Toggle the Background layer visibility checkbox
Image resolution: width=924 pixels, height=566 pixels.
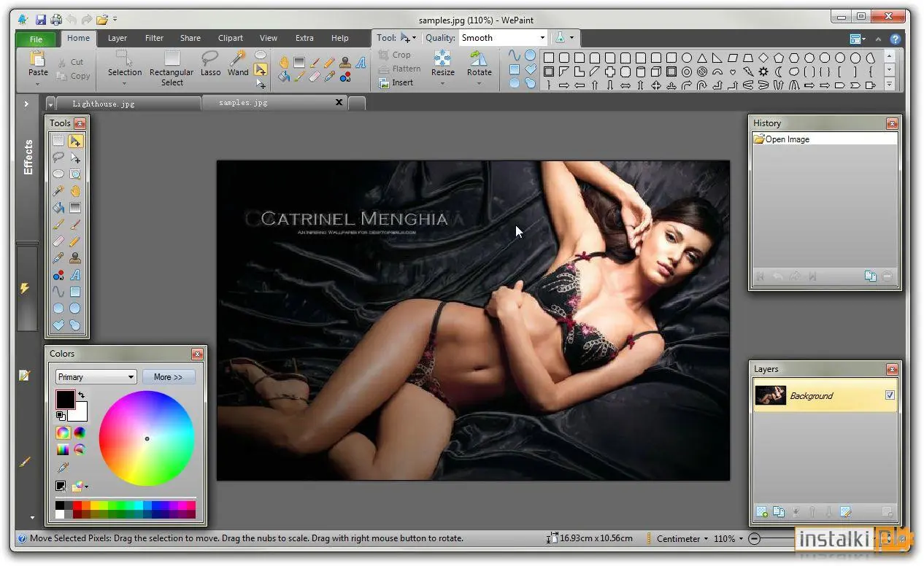pos(890,395)
